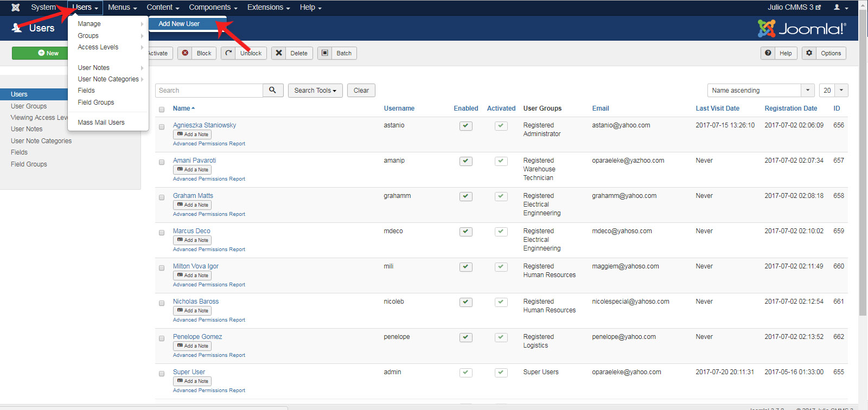Open Penelope Gomez user profile link
This screenshot has width=868, height=410.
[x=197, y=337]
